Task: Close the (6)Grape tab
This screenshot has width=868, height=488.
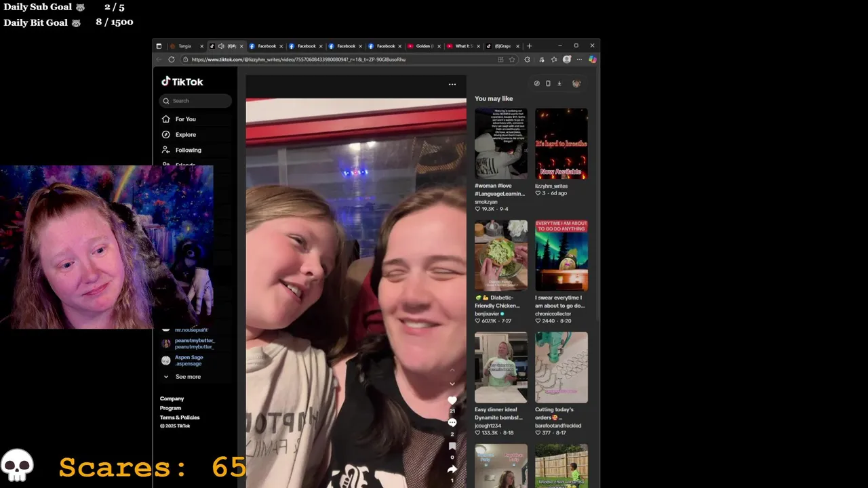Action: coord(518,46)
